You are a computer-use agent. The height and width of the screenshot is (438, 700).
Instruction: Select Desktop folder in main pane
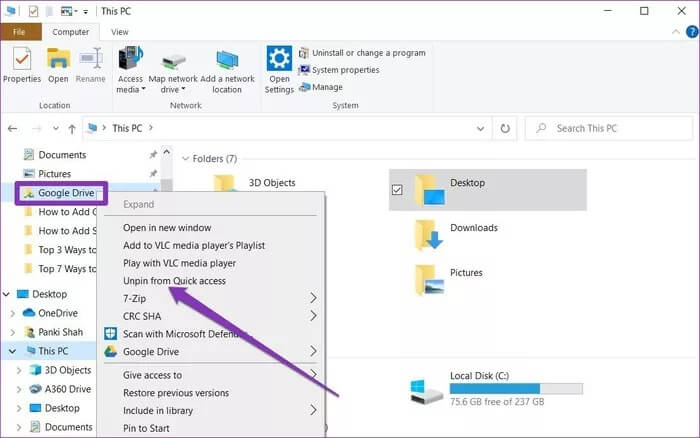click(x=488, y=190)
